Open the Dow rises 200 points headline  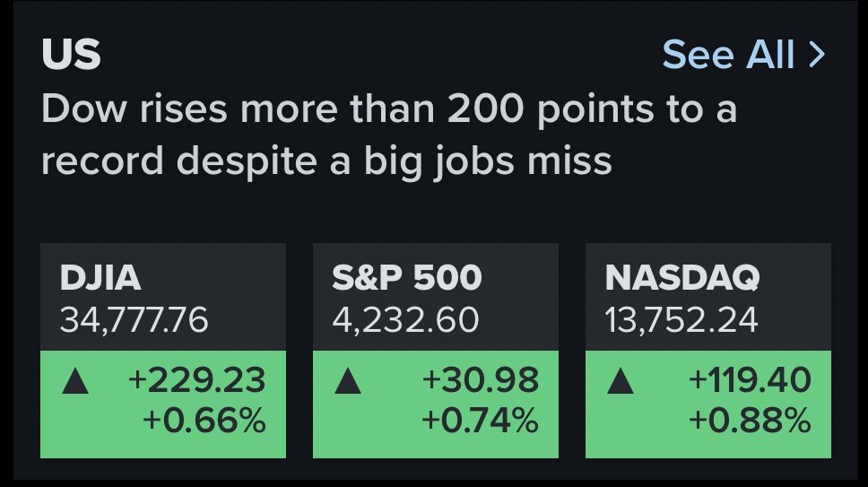(x=389, y=135)
